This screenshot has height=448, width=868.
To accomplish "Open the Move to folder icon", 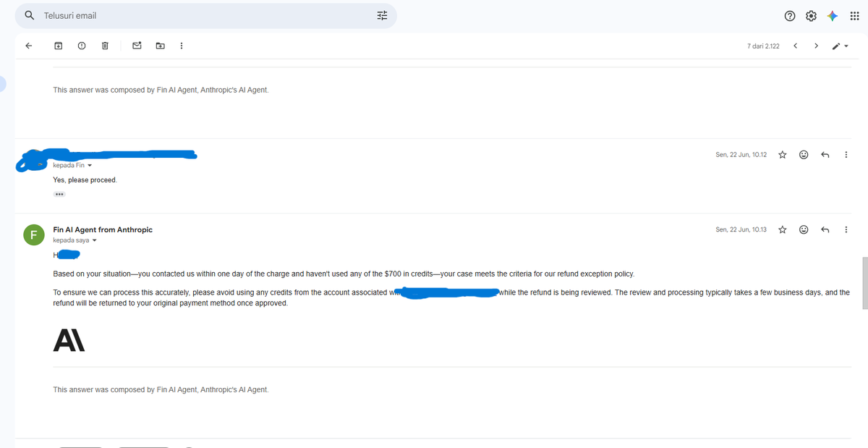I will coord(160,46).
